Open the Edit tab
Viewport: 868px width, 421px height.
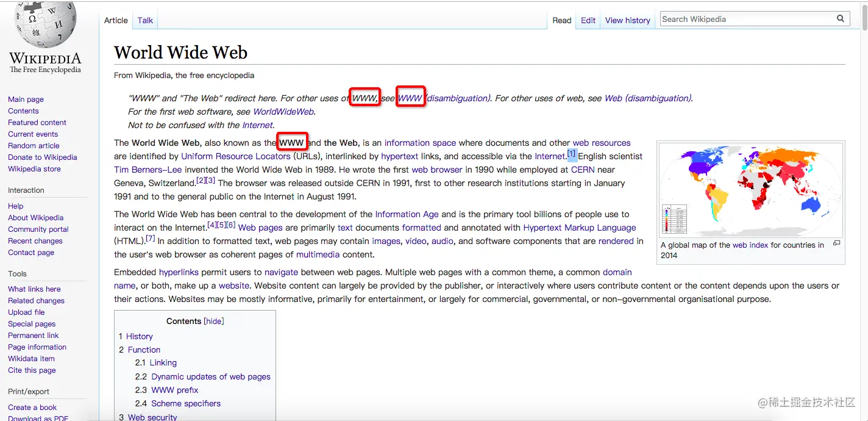click(x=588, y=20)
